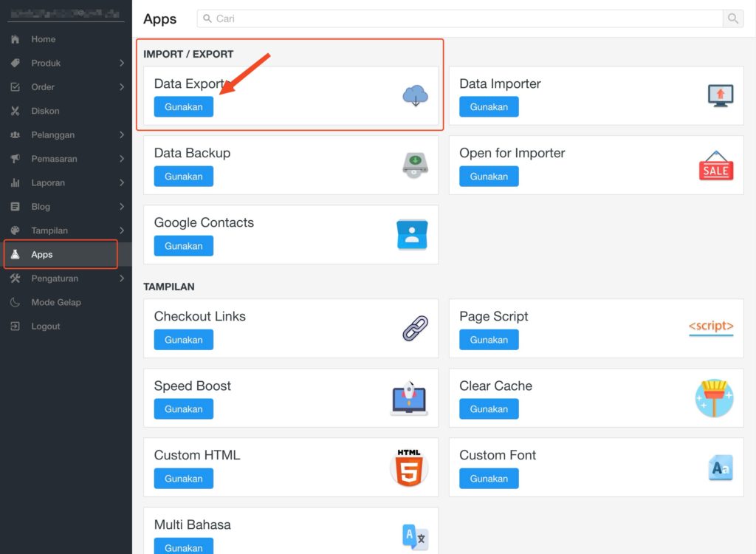Click the Page Script title text

494,316
